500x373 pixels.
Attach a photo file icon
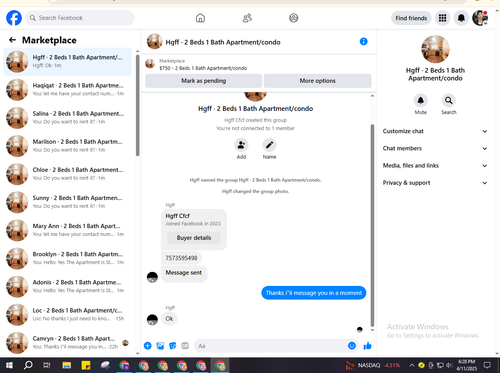coord(160,346)
